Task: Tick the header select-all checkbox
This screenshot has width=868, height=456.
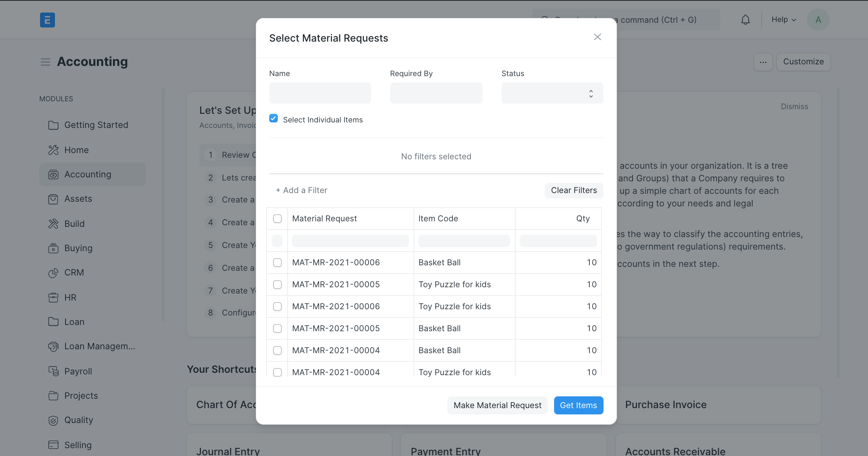Action: click(277, 219)
